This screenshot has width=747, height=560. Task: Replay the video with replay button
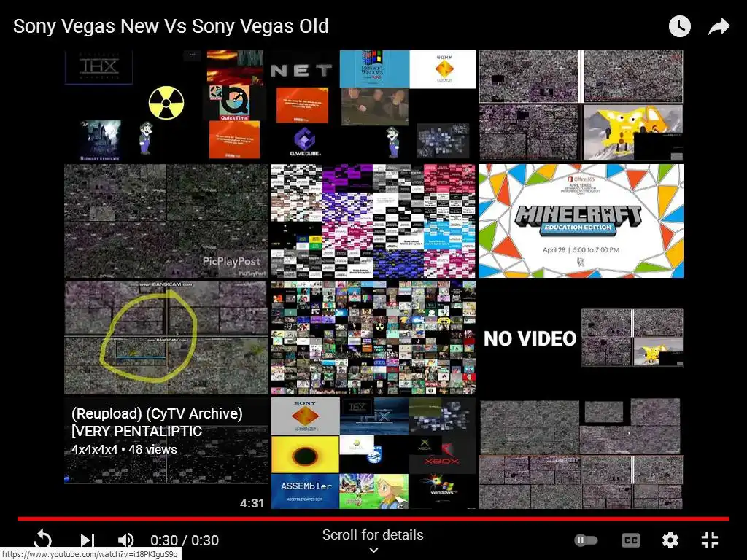[43, 540]
